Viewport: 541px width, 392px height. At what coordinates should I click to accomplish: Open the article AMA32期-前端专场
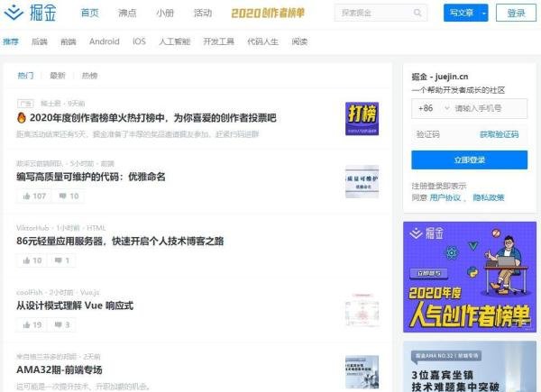pos(60,370)
